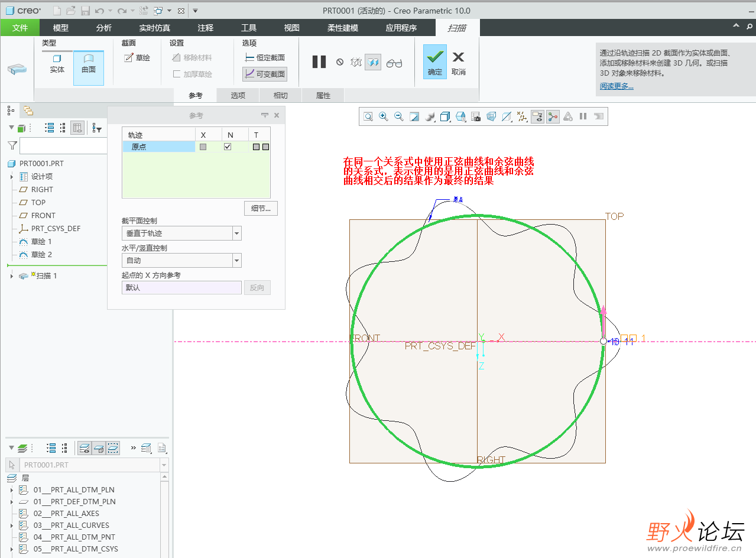The width and height of the screenshot is (756, 558).
Task: Click the Close window icon in quick access toolbar
Action: (181, 11)
